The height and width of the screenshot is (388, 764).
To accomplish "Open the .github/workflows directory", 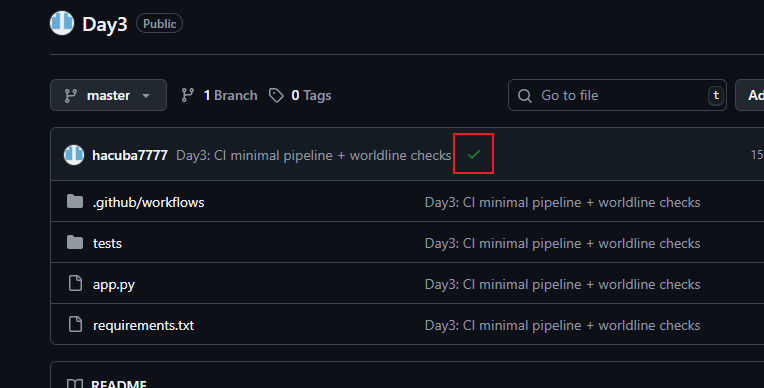I will point(149,202).
